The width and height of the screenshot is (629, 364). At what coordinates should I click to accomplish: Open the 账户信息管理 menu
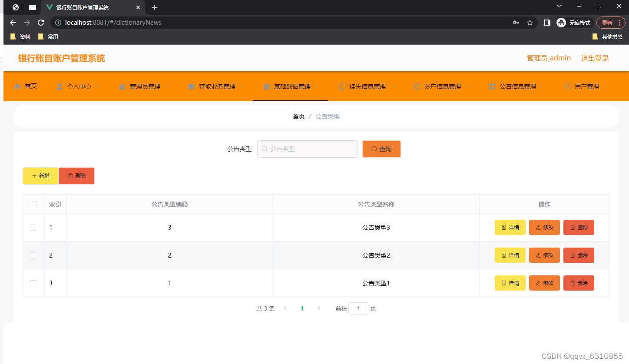click(x=442, y=86)
